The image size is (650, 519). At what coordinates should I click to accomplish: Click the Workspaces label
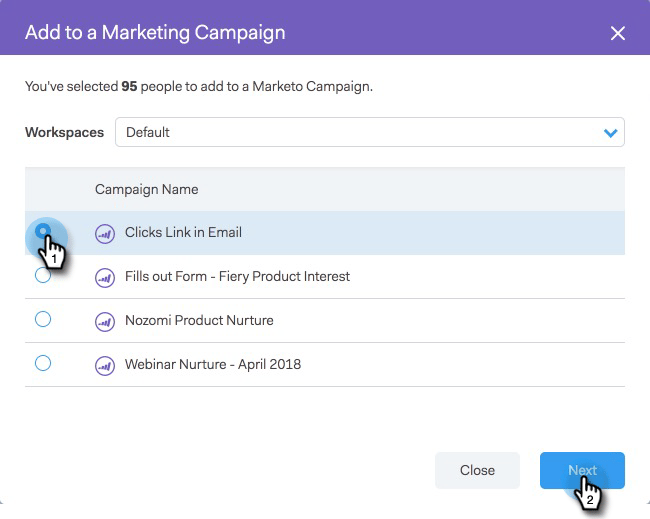(x=64, y=132)
